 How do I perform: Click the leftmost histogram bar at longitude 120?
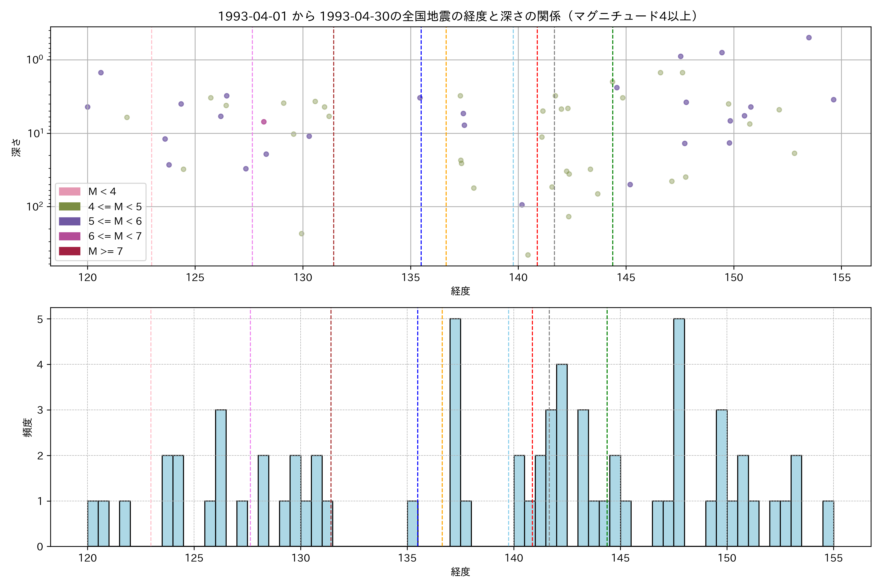[x=93, y=524]
